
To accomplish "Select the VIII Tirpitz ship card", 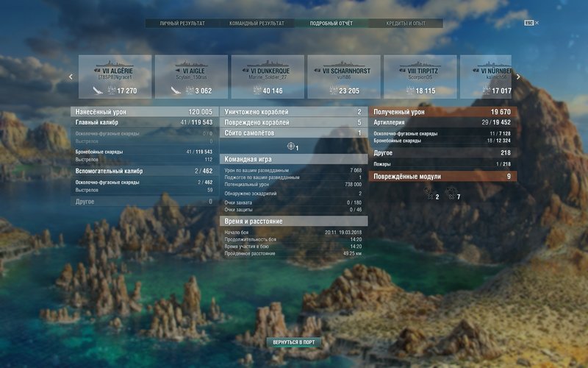I will (420, 77).
